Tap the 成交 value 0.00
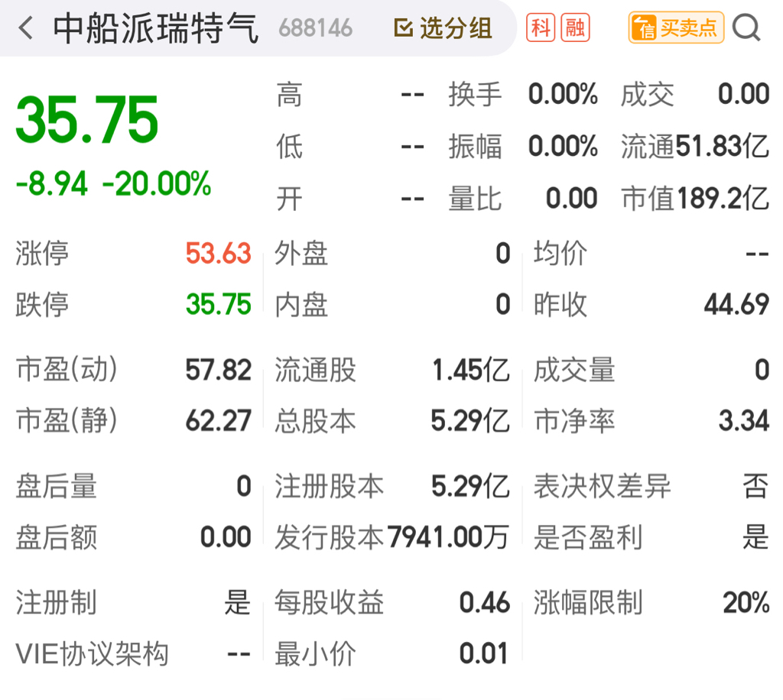This screenshot has width=783, height=700. click(x=743, y=95)
